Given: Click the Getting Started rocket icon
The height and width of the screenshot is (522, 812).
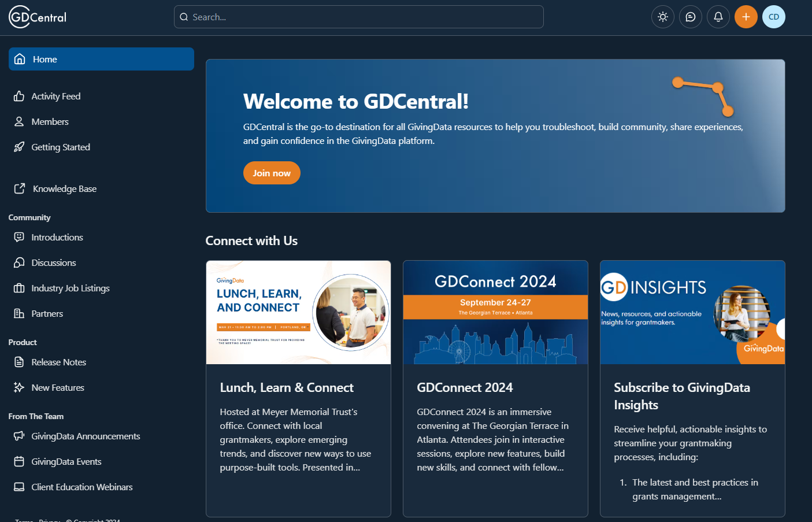Looking at the screenshot, I should pos(18,147).
